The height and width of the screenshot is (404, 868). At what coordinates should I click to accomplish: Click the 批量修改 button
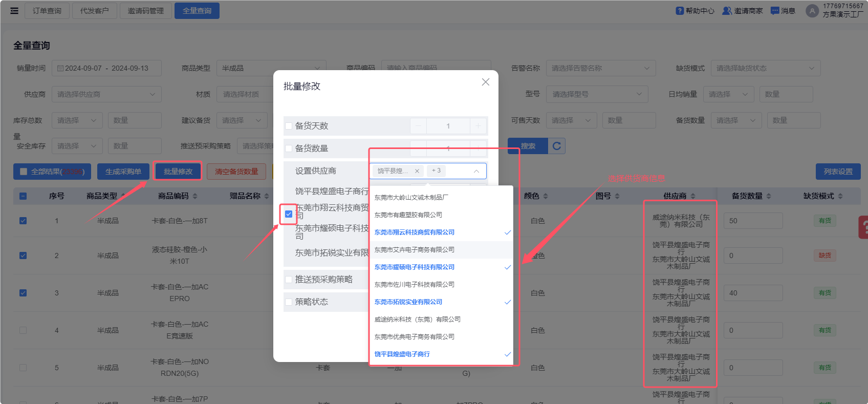click(x=178, y=172)
